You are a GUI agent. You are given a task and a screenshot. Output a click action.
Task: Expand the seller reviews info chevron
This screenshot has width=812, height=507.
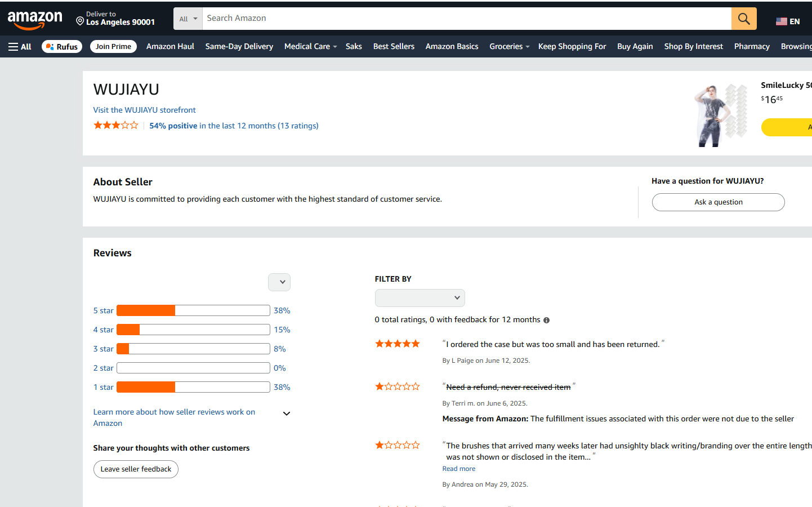(287, 413)
